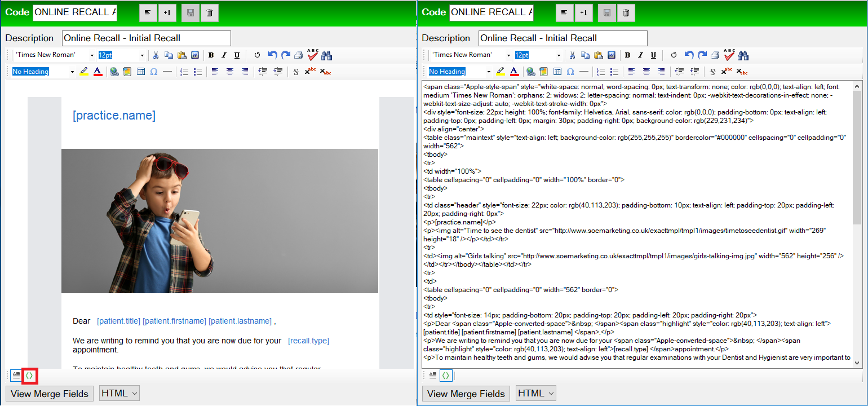The width and height of the screenshot is (868, 406).
Task: Toggle underline in left panel toolbar
Action: (x=237, y=55)
